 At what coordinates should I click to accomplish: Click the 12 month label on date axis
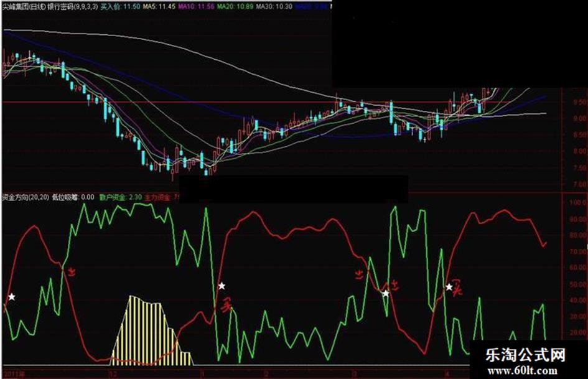(x=112, y=374)
